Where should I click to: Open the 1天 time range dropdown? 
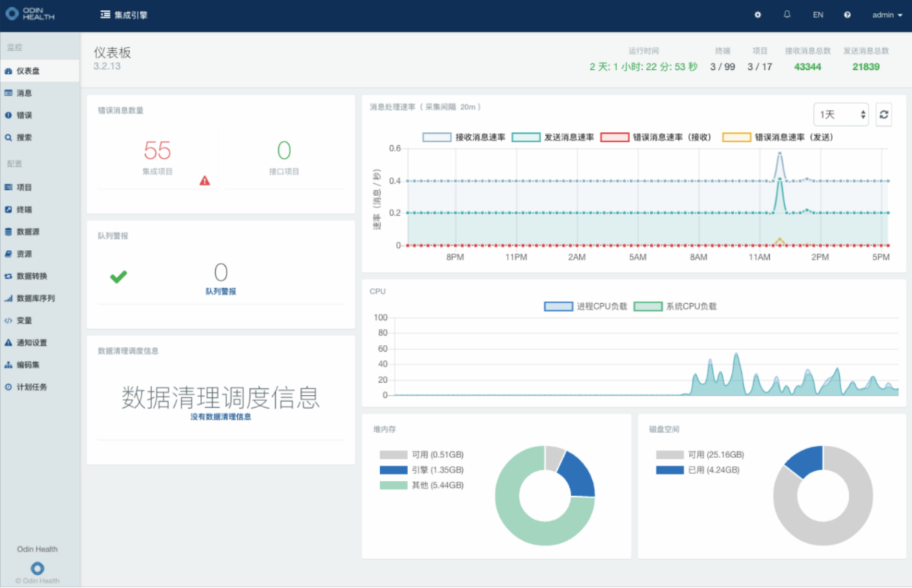pyautogui.click(x=841, y=114)
